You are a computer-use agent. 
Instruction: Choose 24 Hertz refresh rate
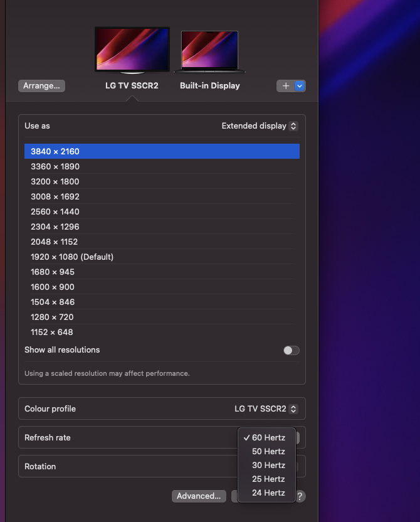(x=268, y=493)
